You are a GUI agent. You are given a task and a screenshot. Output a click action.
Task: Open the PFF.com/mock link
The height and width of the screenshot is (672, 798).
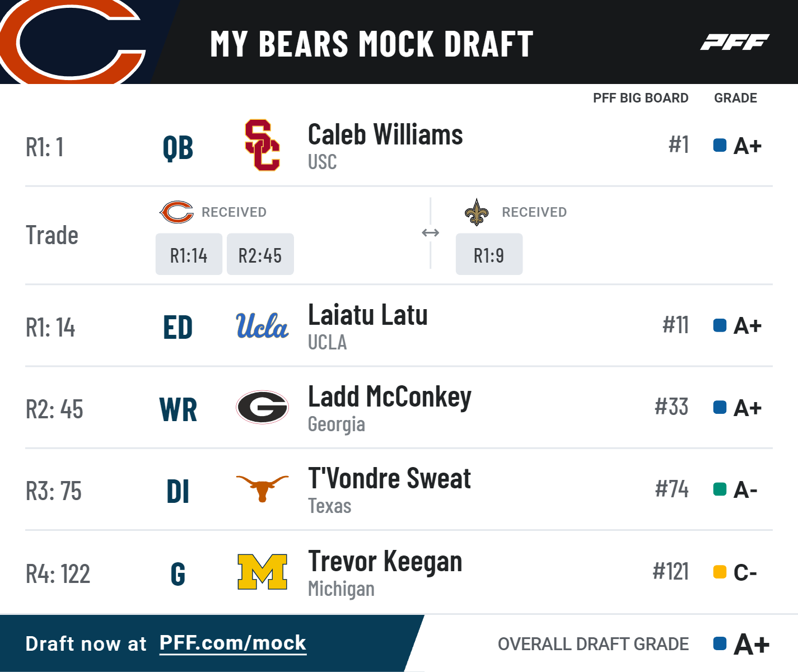click(x=233, y=643)
